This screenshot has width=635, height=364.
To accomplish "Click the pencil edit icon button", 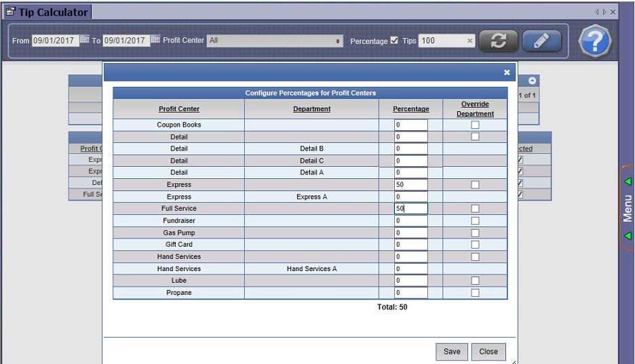I will click(541, 41).
